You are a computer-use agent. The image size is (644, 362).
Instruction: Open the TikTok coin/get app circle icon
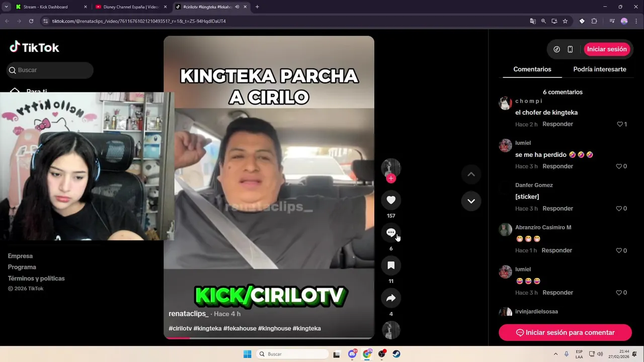click(556, 49)
